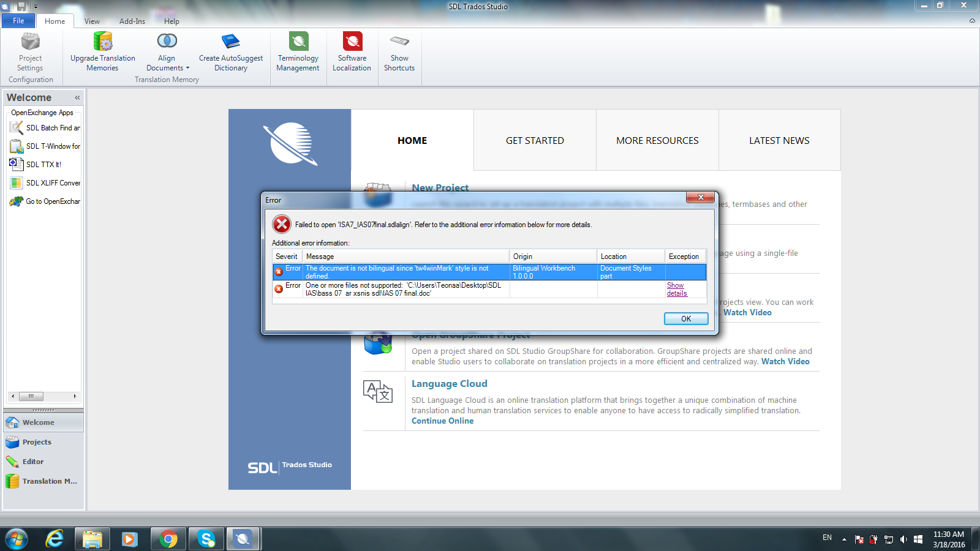The width and height of the screenshot is (980, 551).
Task: Switch to the HOME welcome tab
Action: click(412, 140)
